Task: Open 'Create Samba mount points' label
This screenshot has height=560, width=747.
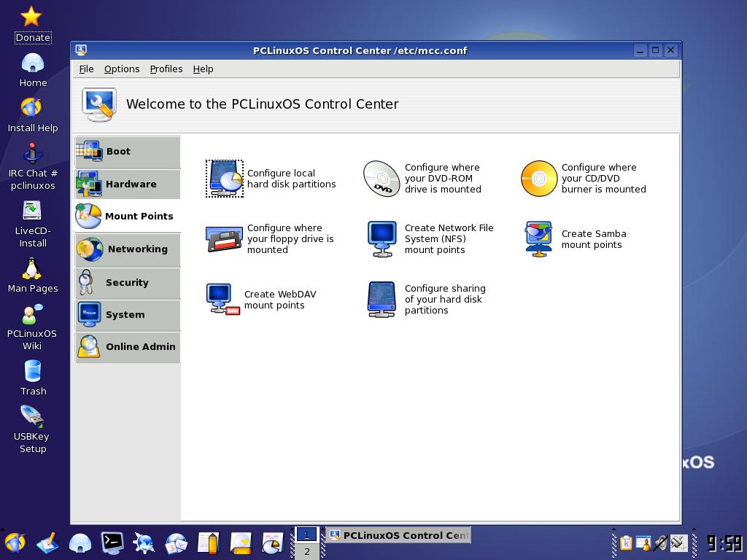Action: 594,239
